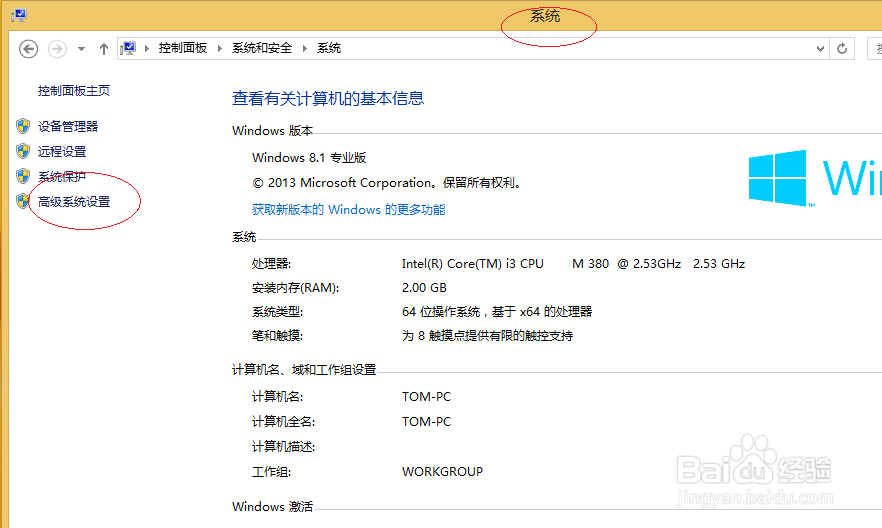Expand the chevron before 控制面板 in breadcrumb

(147, 48)
